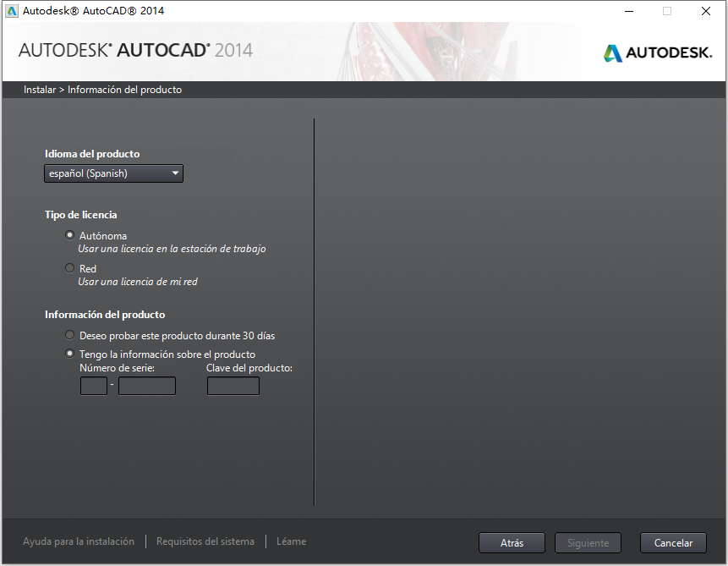Open the Léame link
This screenshot has height=566, width=728.
pos(291,541)
